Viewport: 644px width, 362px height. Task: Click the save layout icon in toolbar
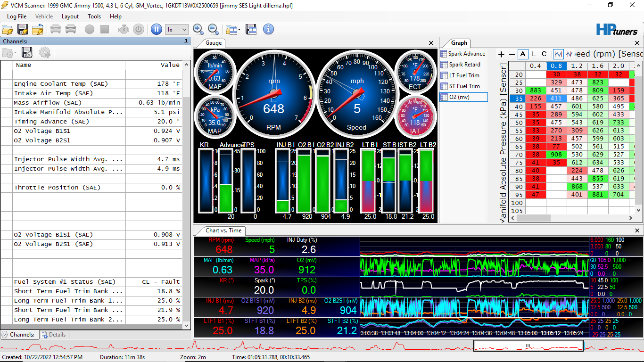click(251, 30)
